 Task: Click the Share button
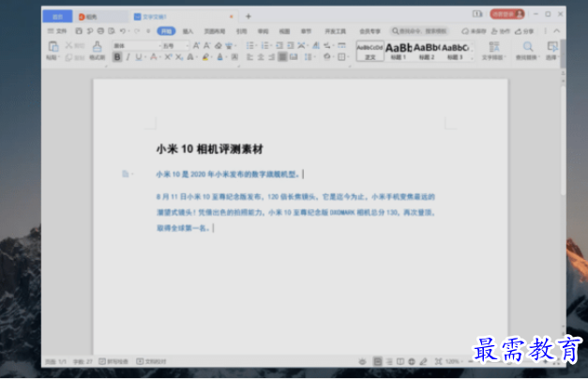524,31
